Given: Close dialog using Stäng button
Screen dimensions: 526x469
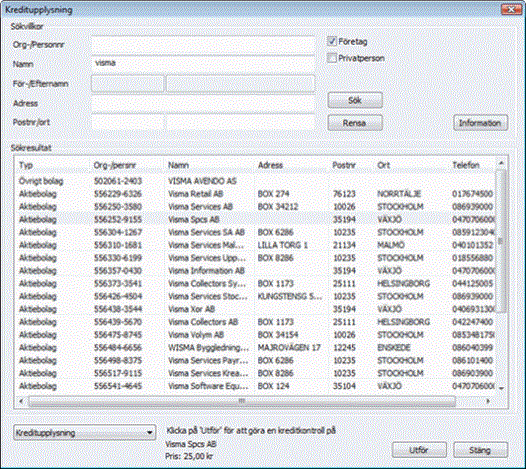Looking at the screenshot, I should point(480,450).
